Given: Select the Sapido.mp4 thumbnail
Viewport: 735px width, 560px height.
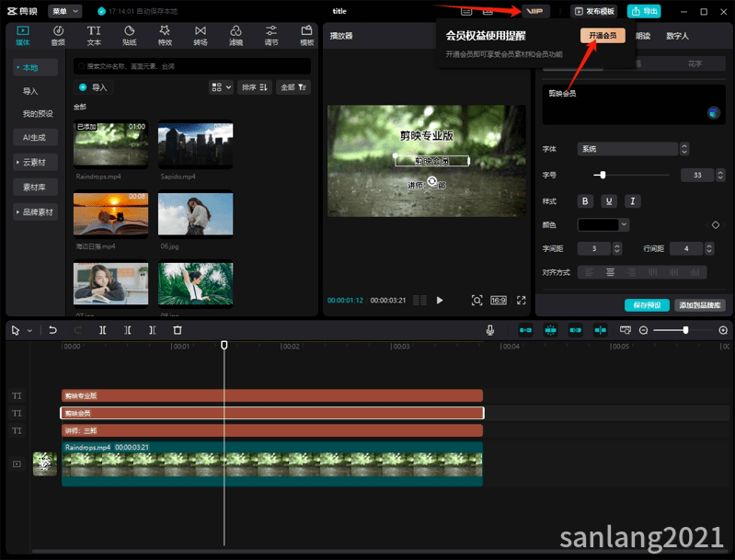Looking at the screenshot, I should point(195,143).
